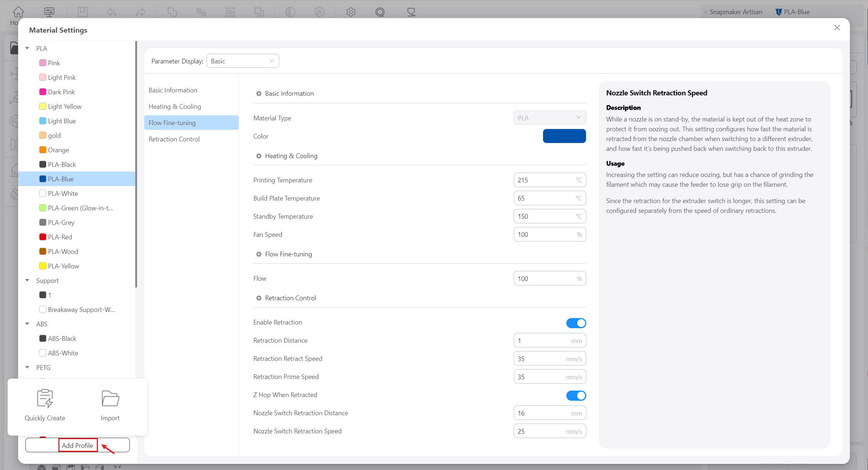The height and width of the screenshot is (470, 868).
Task: Switch to the Flow Fine-tuning section tab
Action: click(191, 123)
